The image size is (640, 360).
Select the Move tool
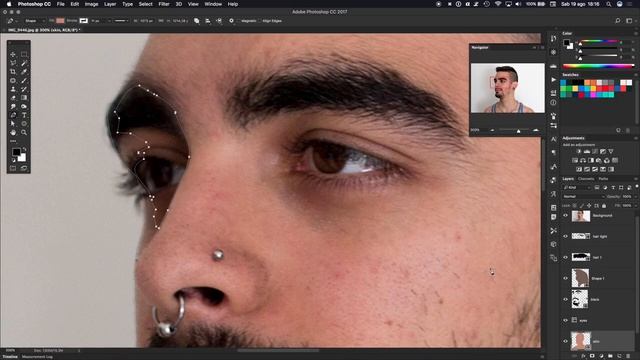coord(13,54)
